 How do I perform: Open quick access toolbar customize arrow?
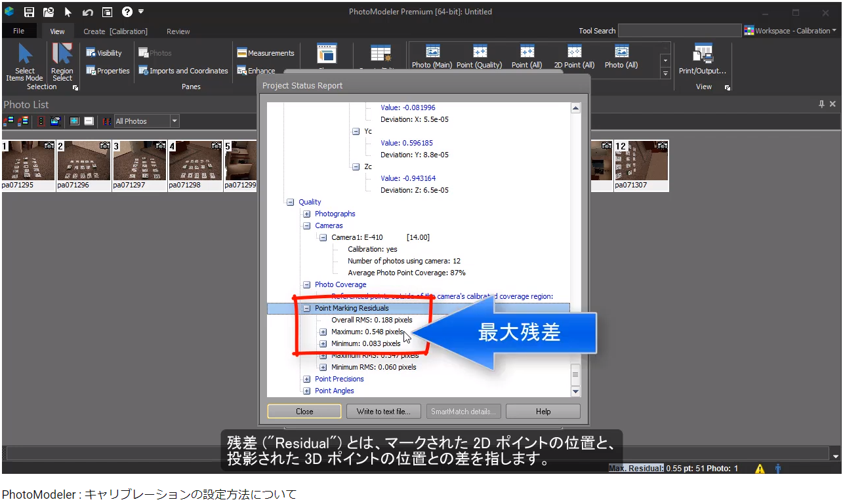coord(141,12)
